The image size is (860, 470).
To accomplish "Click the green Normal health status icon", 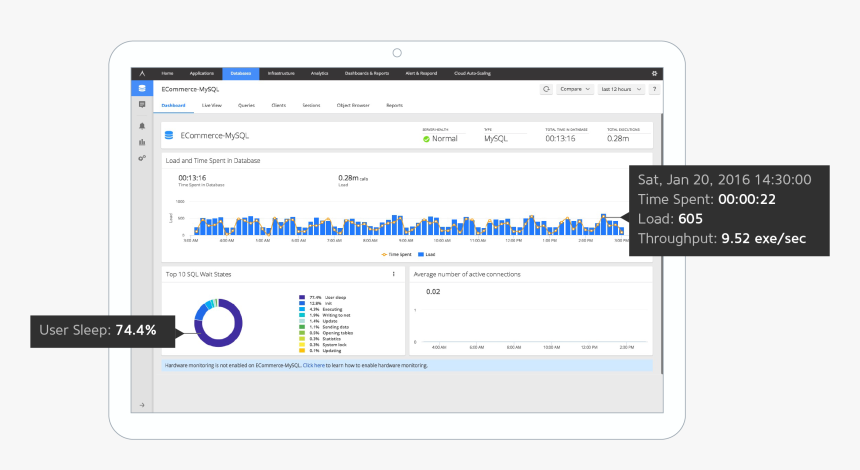I will click(426, 139).
